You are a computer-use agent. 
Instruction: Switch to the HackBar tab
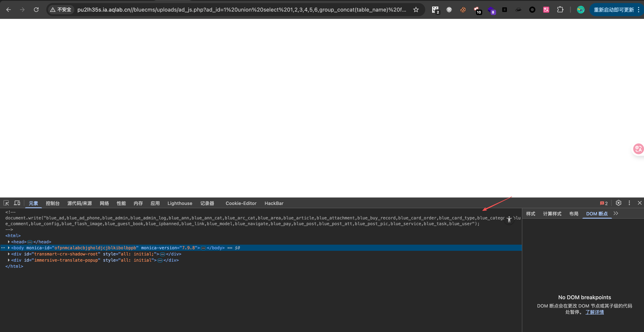pos(274,203)
